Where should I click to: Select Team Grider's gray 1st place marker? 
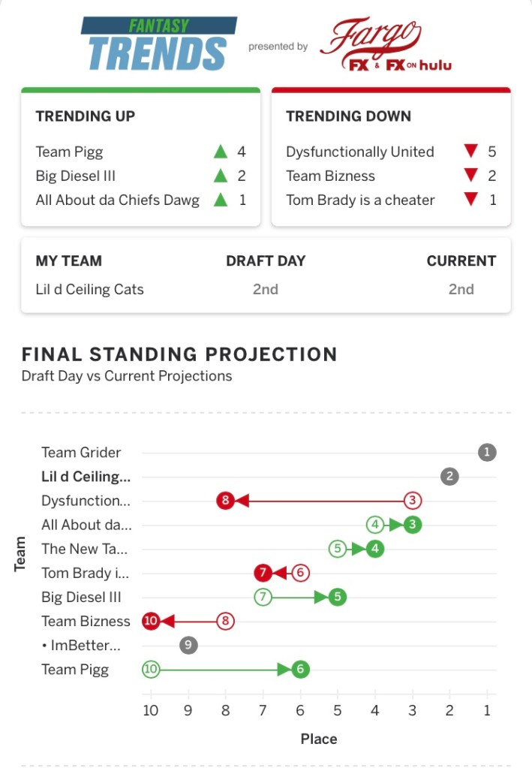(487, 452)
